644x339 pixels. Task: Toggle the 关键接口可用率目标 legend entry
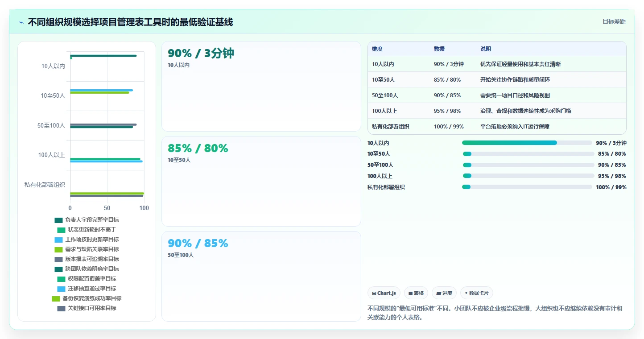[x=87, y=308]
